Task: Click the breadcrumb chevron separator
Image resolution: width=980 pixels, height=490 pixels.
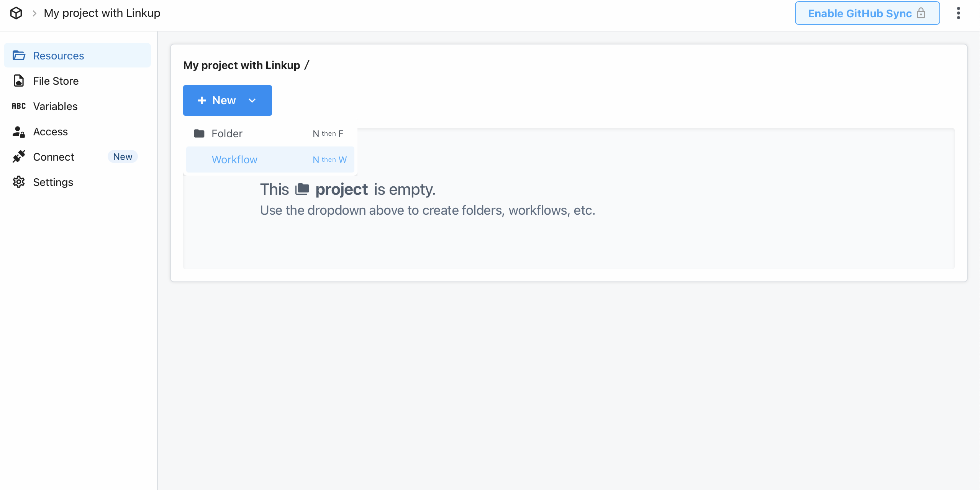Action: click(34, 13)
